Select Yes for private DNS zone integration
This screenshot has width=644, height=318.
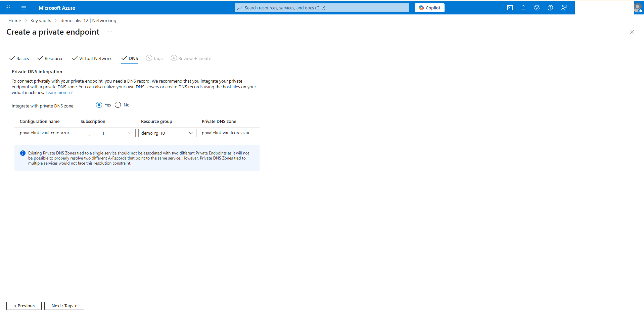(99, 104)
